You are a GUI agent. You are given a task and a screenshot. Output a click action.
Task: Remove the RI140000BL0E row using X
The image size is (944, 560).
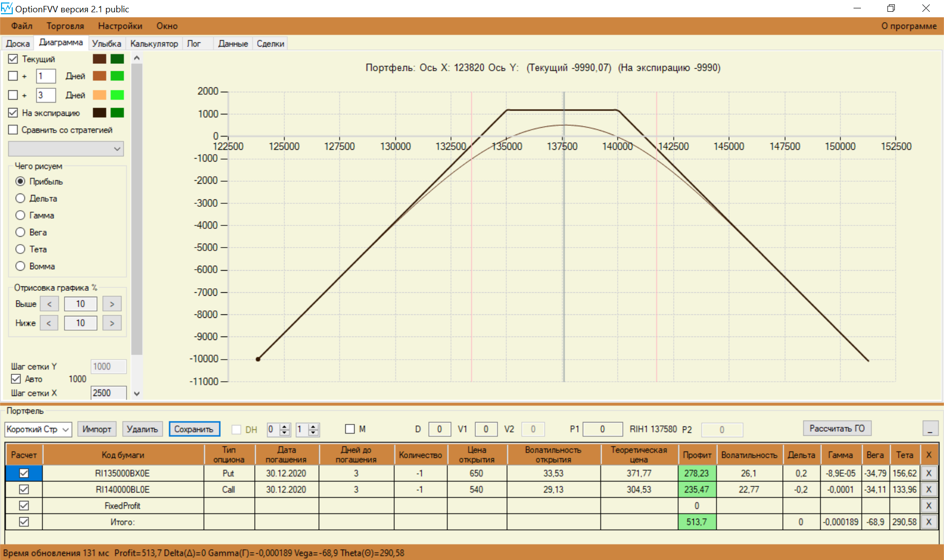(928, 489)
